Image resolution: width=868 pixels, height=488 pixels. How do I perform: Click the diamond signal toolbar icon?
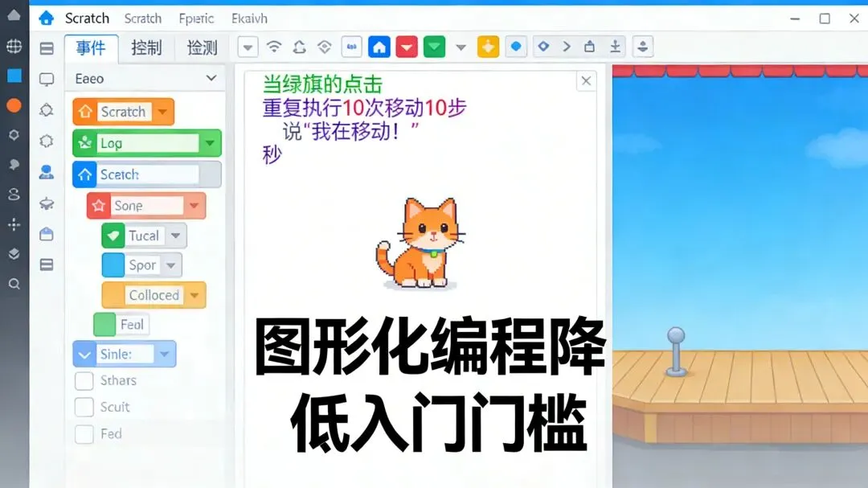point(325,47)
